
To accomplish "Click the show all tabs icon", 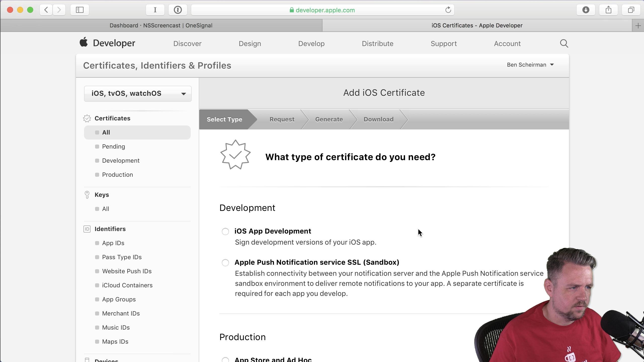I will click(631, 10).
